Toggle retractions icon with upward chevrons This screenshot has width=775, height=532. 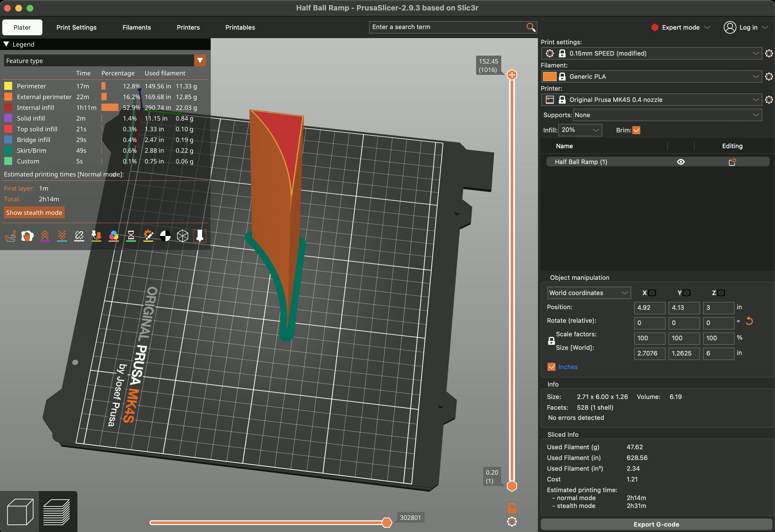45,236
